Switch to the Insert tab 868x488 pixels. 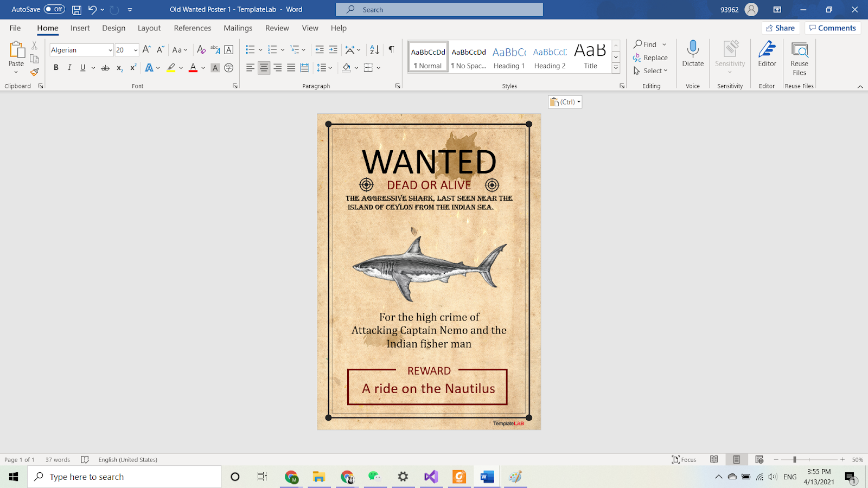tap(80, 28)
